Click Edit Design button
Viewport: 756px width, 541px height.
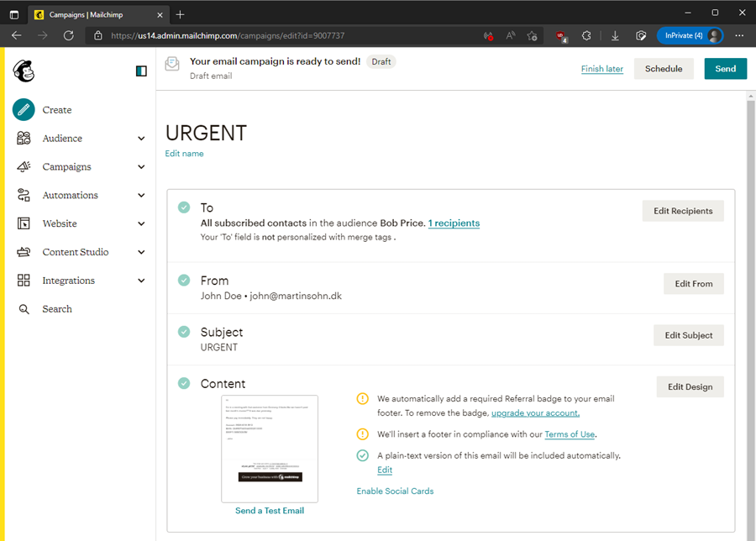coord(690,386)
